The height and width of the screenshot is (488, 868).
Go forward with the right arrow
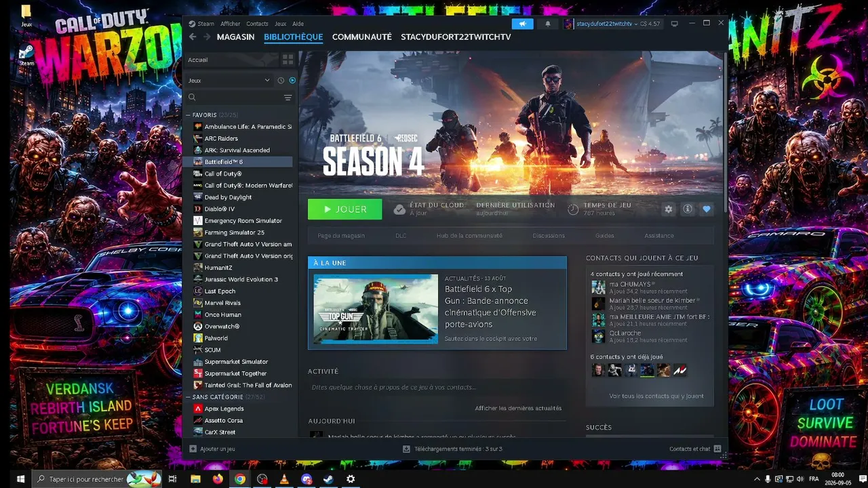coord(207,37)
